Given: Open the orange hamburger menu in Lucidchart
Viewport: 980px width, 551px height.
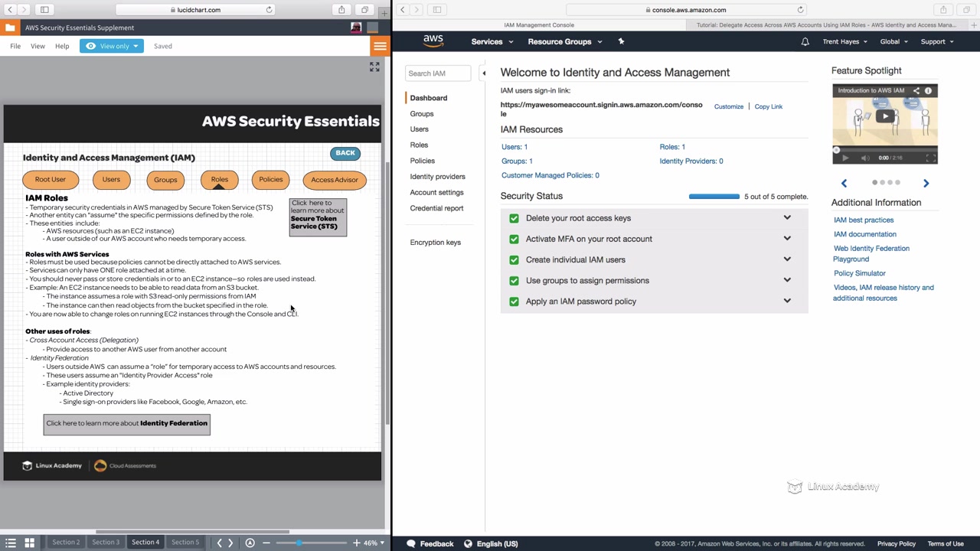Looking at the screenshot, I should 380,46.
